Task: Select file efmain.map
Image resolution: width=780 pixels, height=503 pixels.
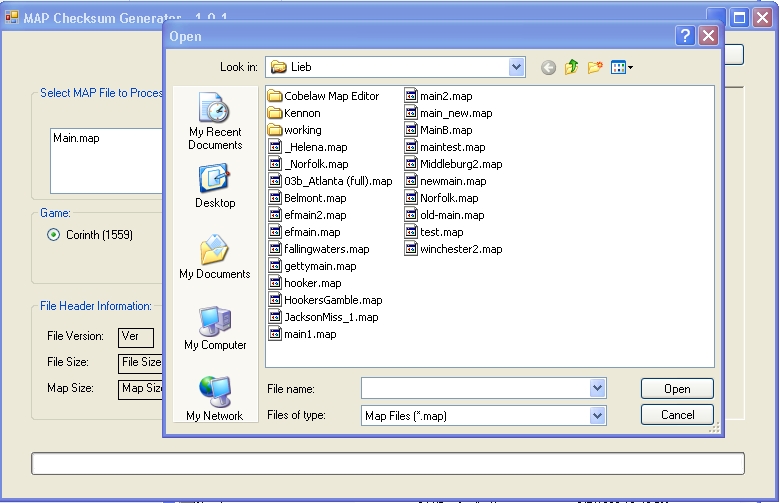Action: (305, 232)
